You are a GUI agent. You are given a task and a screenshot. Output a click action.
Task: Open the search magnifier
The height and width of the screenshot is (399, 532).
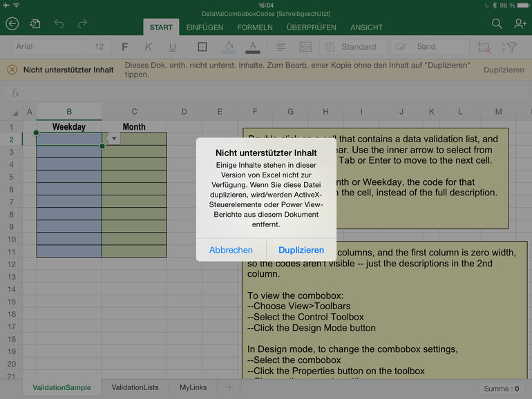click(497, 24)
